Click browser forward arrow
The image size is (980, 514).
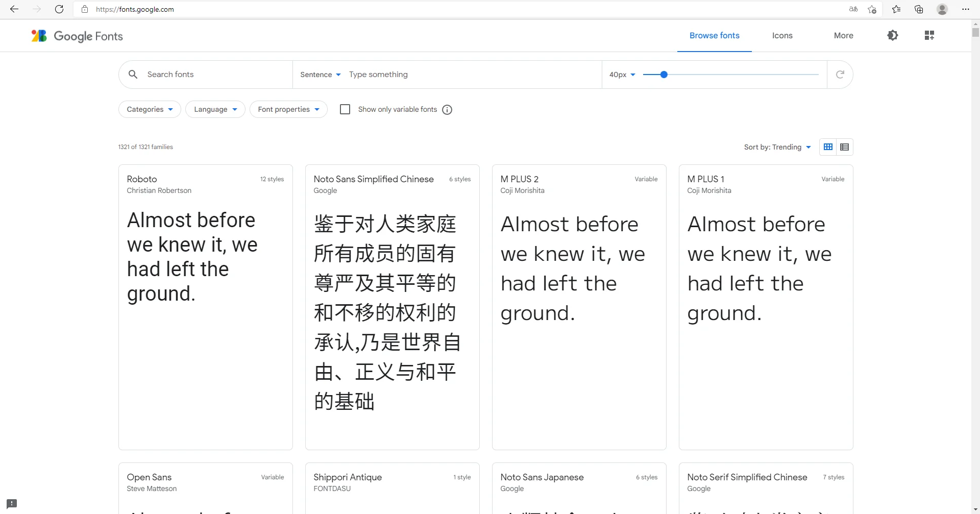37,9
